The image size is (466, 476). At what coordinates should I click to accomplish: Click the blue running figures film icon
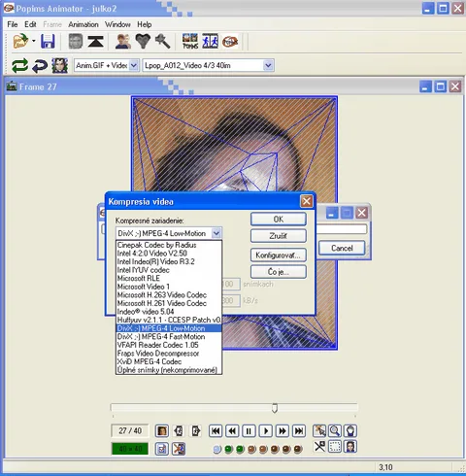(x=210, y=42)
